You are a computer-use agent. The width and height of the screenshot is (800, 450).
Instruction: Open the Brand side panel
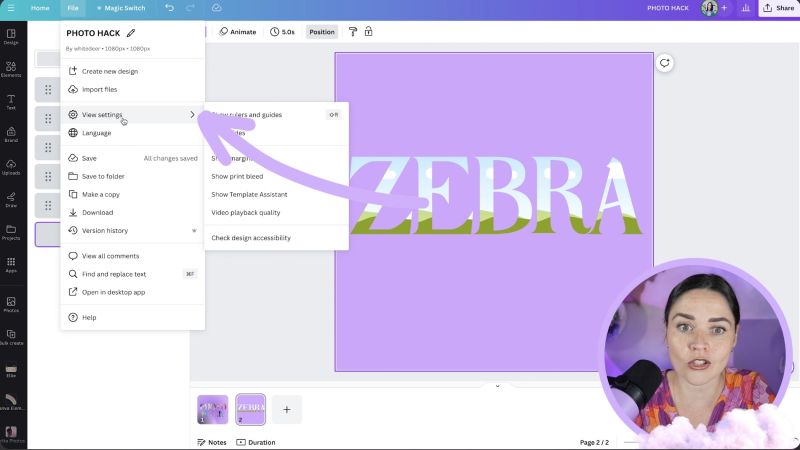(11, 135)
